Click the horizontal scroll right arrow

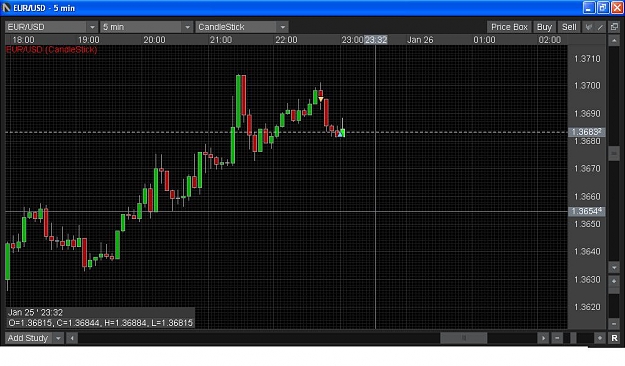click(543, 338)
